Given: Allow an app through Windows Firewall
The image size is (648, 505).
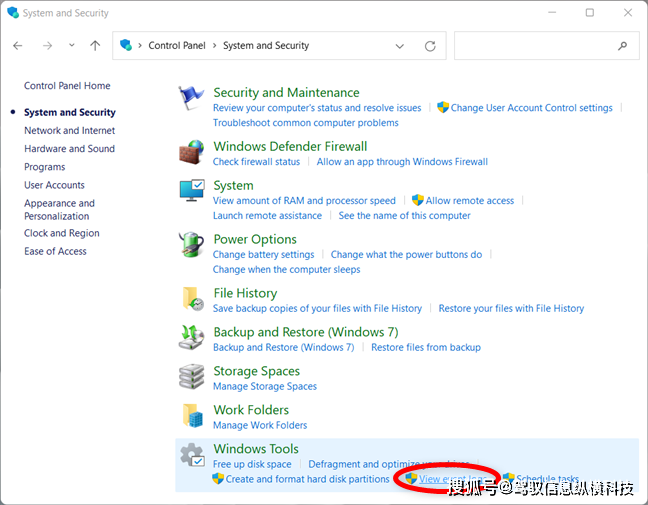Looking at the screenshot, I should point(402,162).
